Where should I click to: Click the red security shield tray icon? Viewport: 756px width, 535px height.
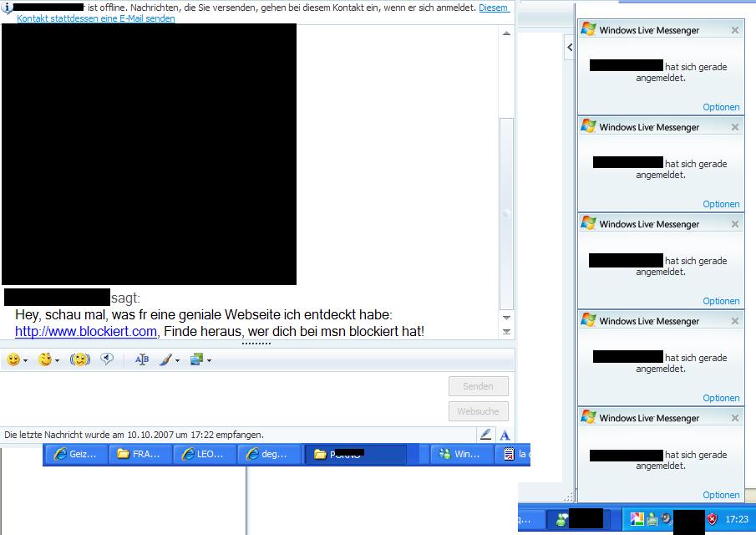coord(712,519)
